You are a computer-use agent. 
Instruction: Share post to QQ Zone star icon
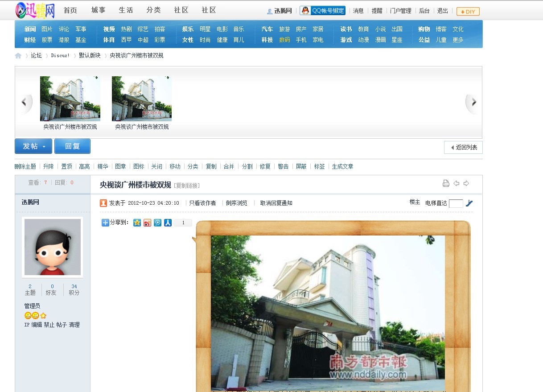pyautogui.click(x=137, y=223)
